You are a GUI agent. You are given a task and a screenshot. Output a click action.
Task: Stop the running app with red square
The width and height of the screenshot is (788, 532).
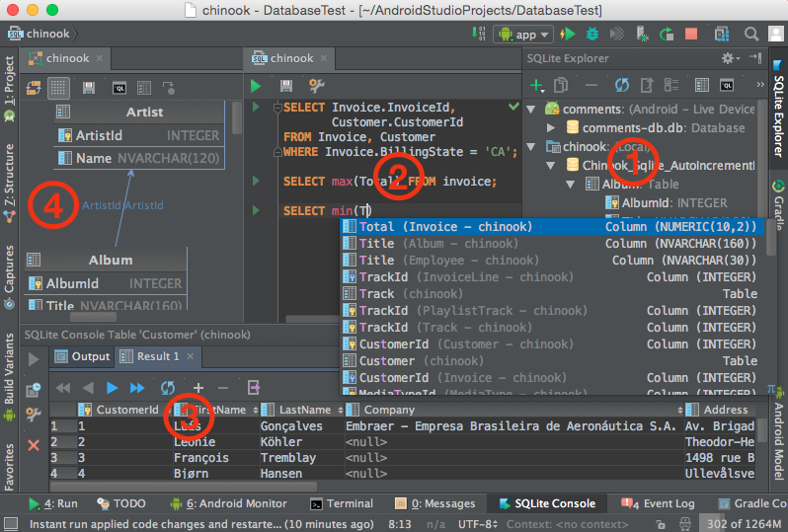[691, 35]
